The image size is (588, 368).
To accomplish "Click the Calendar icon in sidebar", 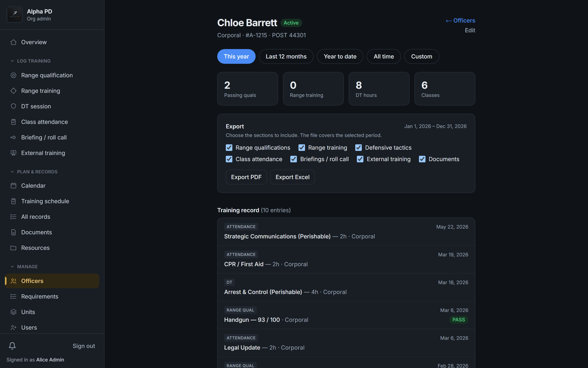I will [x=13, y=186].
